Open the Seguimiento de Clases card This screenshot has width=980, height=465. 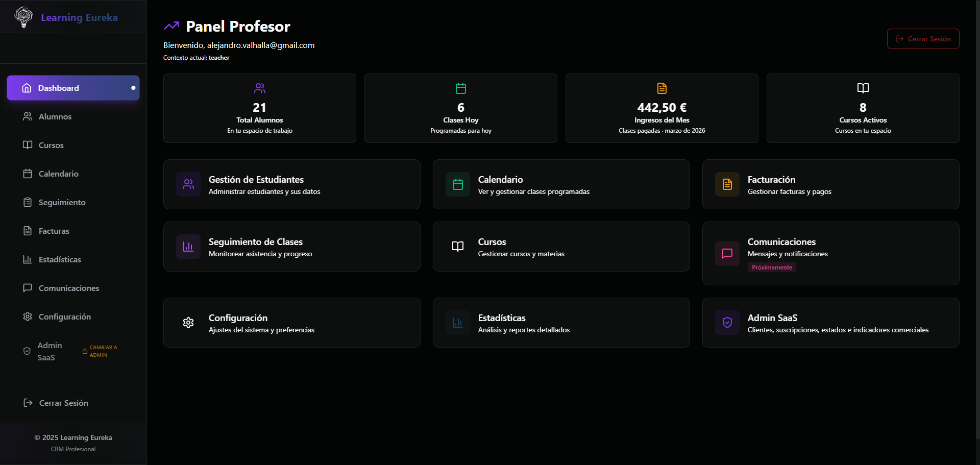[292, 247]
